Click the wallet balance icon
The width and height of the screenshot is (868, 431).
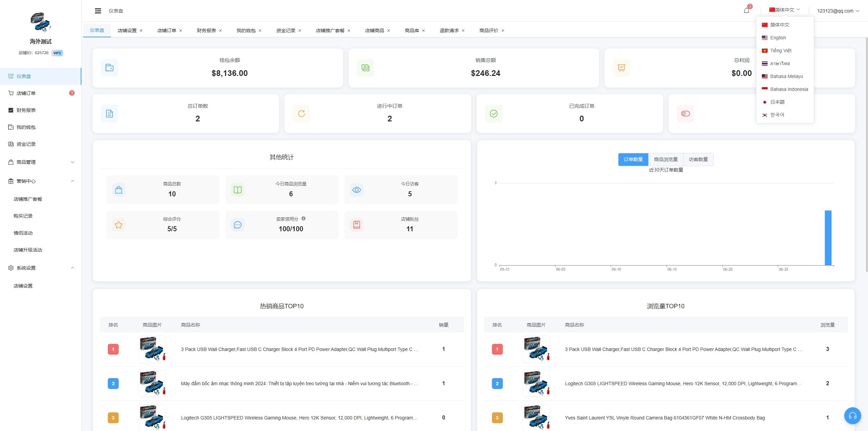click(110, 68)
